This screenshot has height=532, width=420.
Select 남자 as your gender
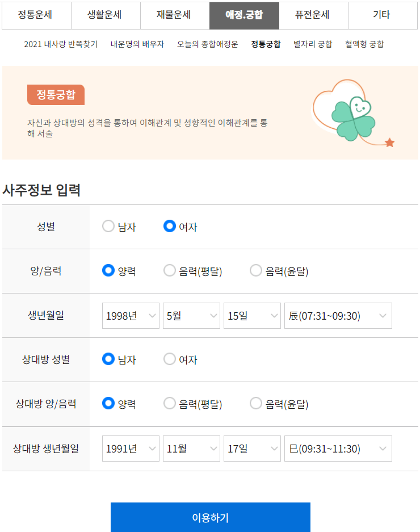pos(108,226)
